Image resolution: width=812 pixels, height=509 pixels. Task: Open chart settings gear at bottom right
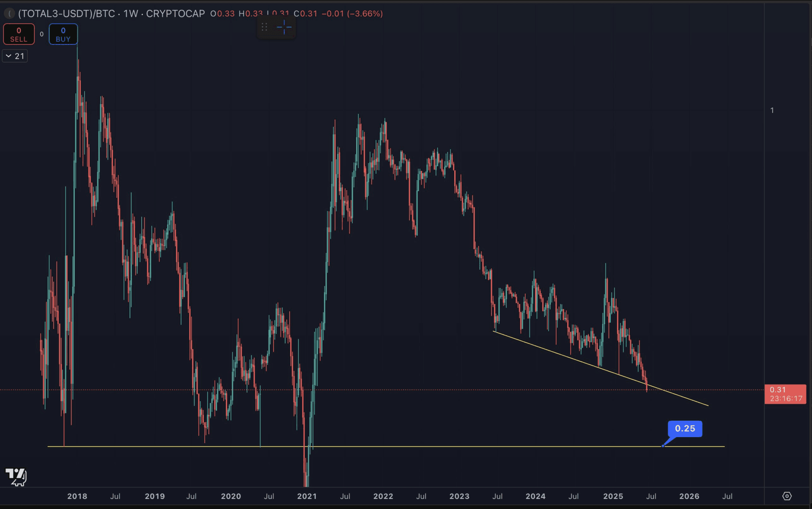click(787, 496)
